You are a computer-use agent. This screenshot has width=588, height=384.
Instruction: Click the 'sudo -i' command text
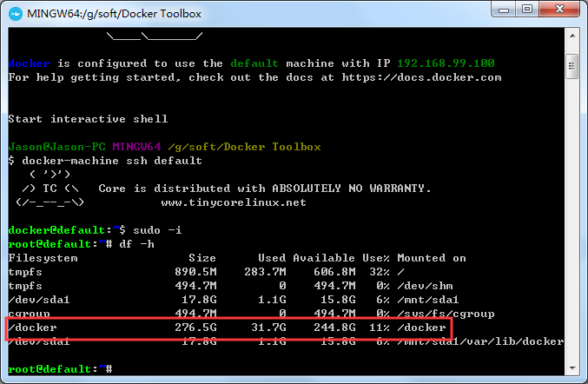pos(157,230)
